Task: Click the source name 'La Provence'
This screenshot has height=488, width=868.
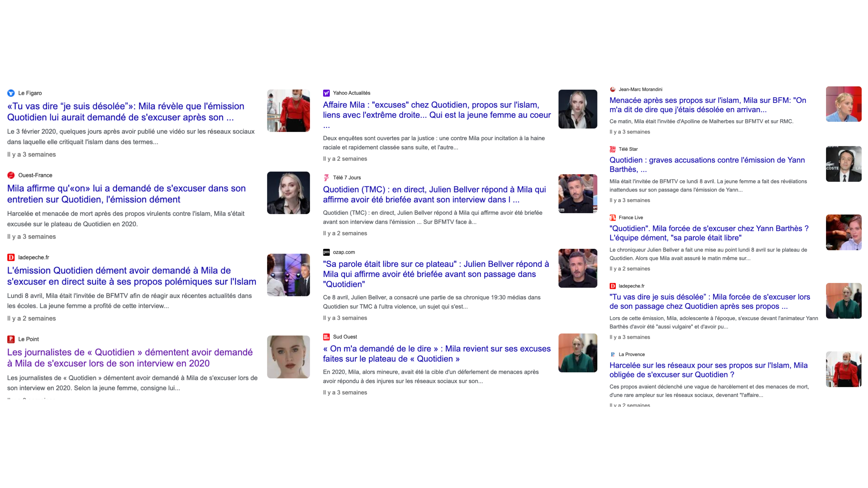Action: coord(632,354)
